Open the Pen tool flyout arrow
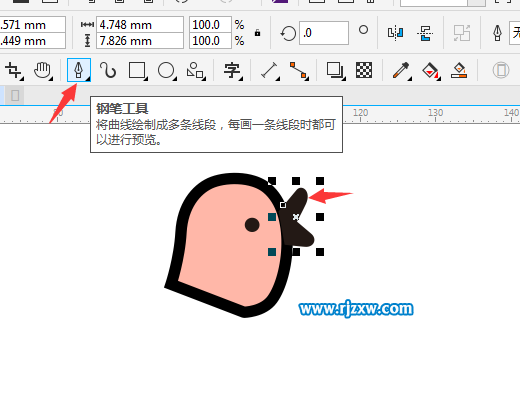Viewport: 520px width, 396px height. (88, 79)
